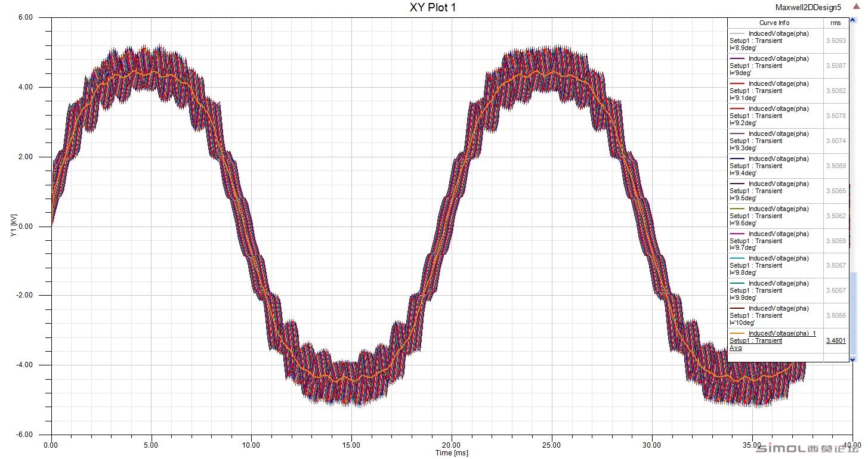Click the legend scrollbar down arrow
Viewport: 868px width, 459px height.
tap(852, 358)
